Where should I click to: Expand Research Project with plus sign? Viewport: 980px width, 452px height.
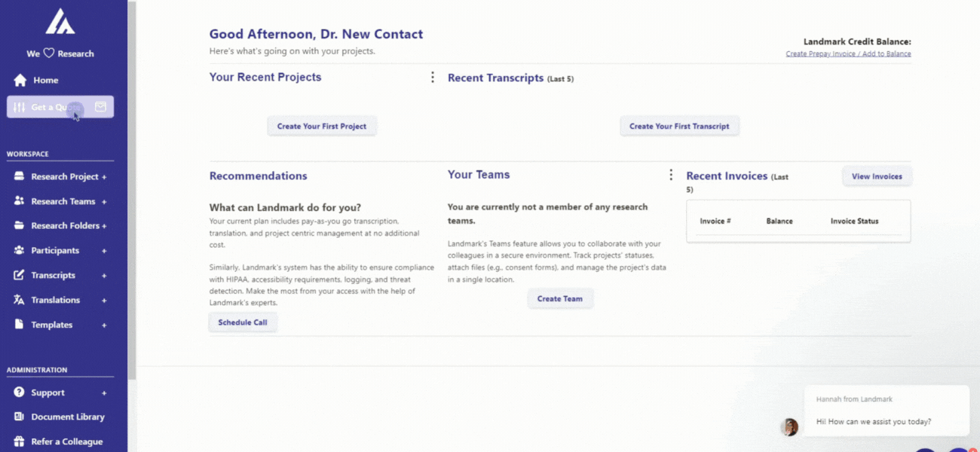click(104, 177)
